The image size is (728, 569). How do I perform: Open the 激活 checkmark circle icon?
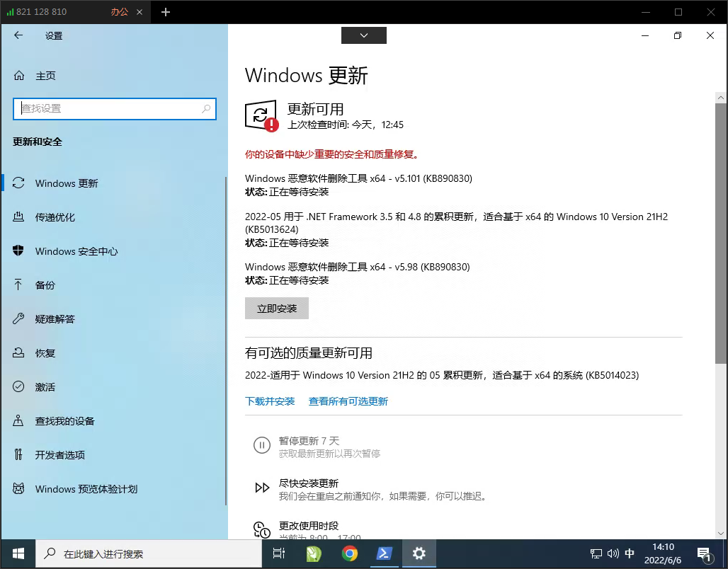[x=18, y=386]
